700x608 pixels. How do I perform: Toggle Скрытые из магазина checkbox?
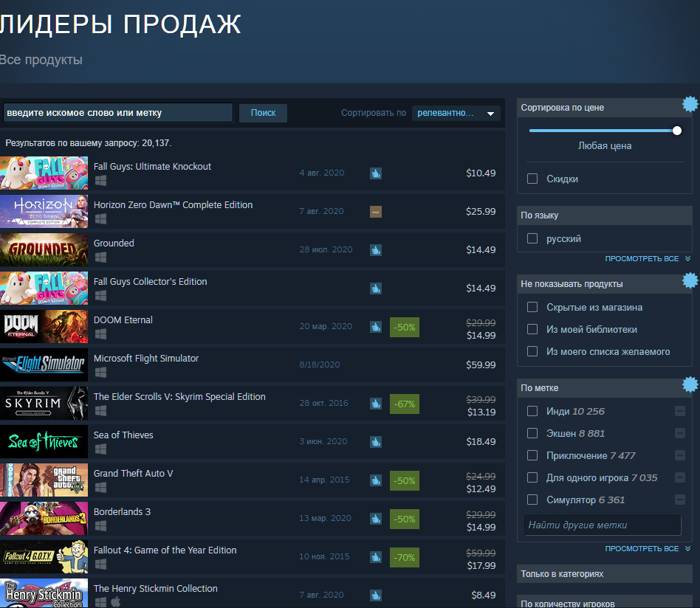click(x=532, y=308)
